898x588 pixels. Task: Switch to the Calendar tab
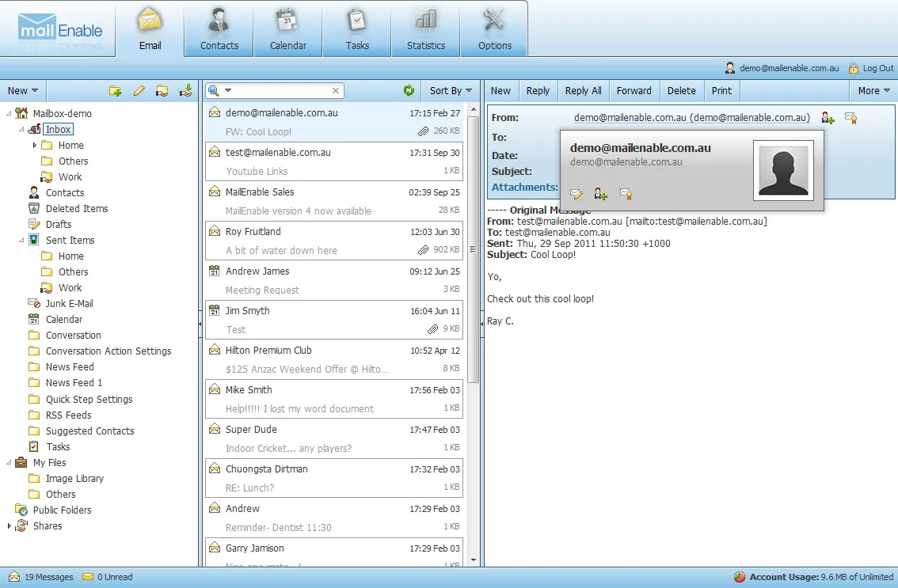287,28
